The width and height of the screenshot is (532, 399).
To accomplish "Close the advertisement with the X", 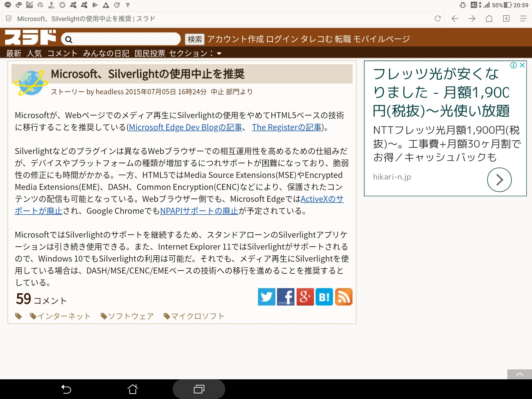I will pyautogui.click(x=522, y=65).
